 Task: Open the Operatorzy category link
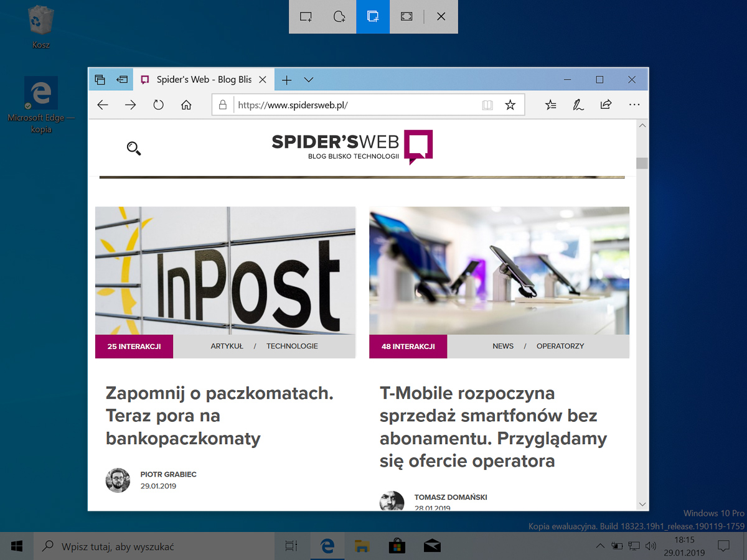[560, 347]
